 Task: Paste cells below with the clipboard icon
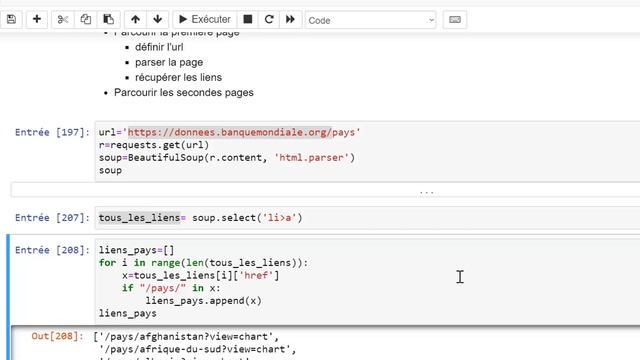click(109, 19)
